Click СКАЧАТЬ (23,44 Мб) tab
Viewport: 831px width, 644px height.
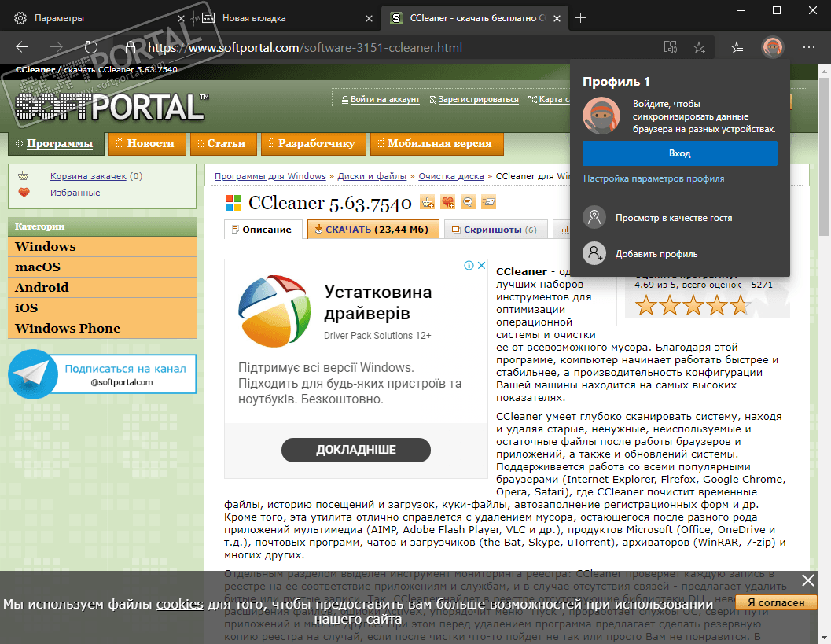(373, 230)
